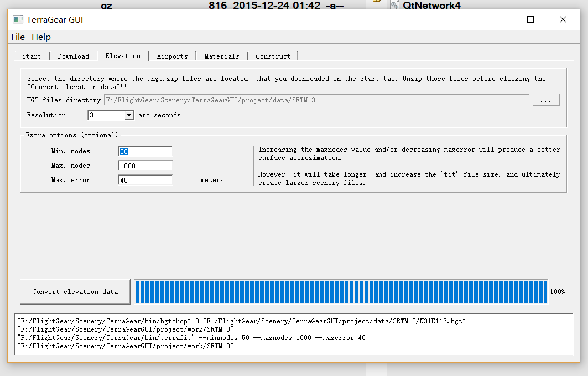Viewport: 588px width, 376px height.
Task: Click the Max. nodes label
Action: click(x=70, y=166)
